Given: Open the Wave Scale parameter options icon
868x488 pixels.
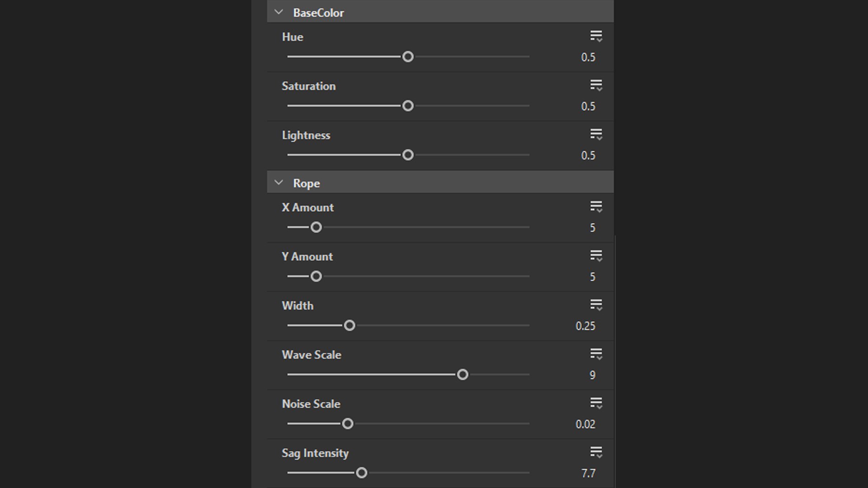Looking at the screenshot, I should point(596,354).
